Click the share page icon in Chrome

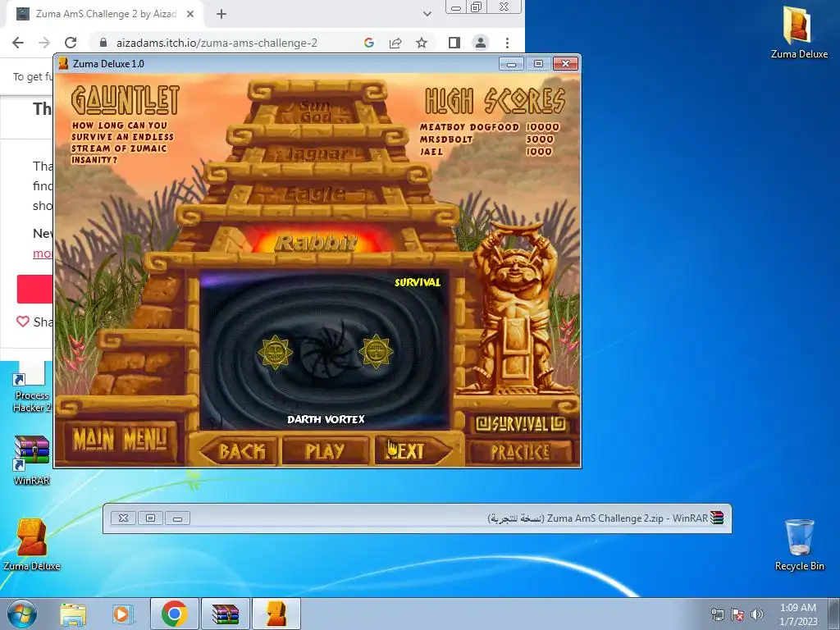(x=395, y=43)
